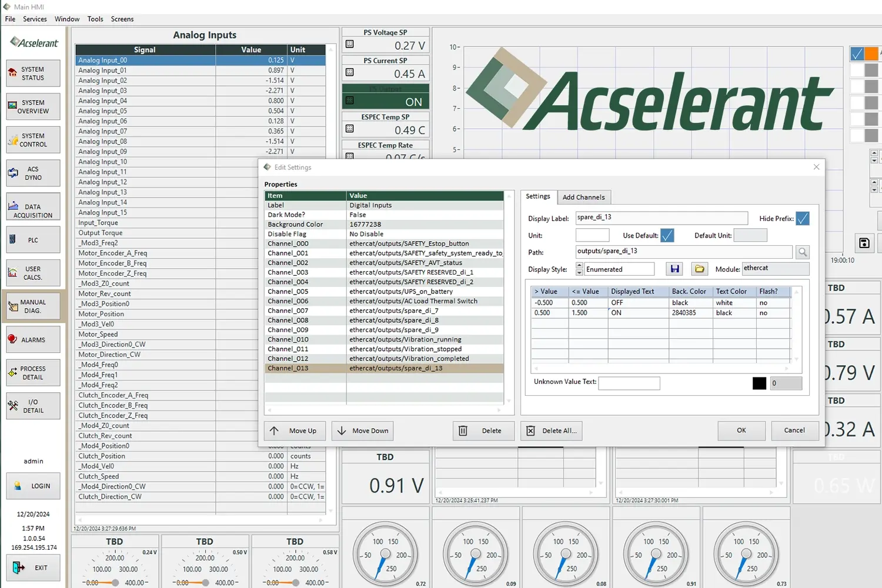Confirm the dialog with OK
The width and height of the screenshot is (882, 588).
click(x=741, y=430)
